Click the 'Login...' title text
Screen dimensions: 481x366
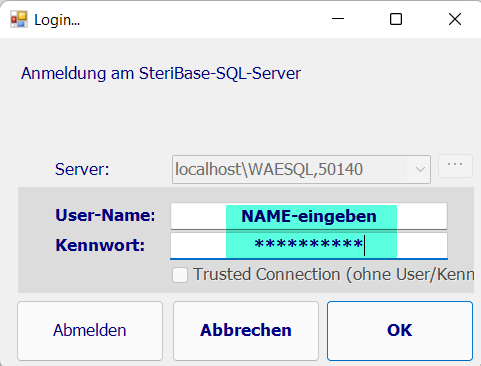coord(57,20)
